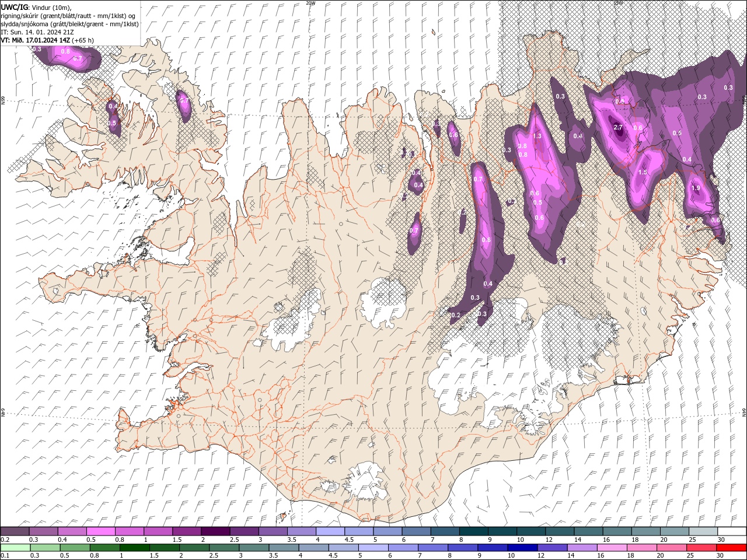Click the bright red bottom-row swatch above 30
This screenshot has width=747, height=560.
click(731, 548)
